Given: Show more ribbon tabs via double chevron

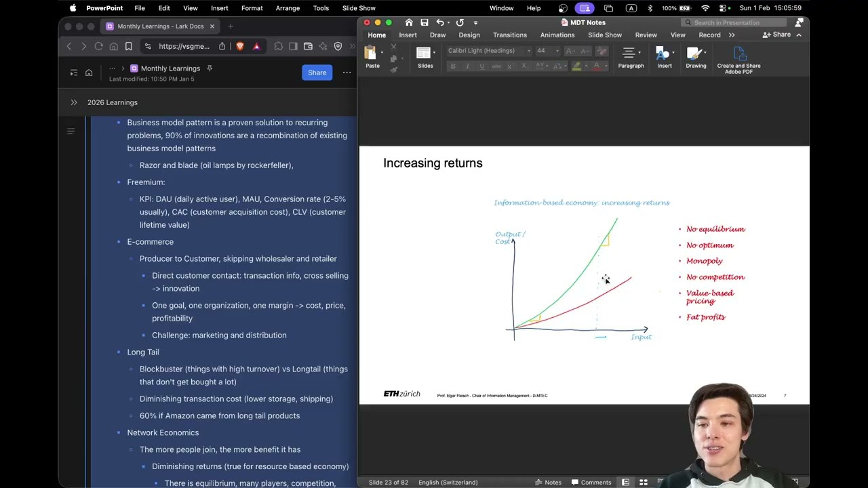Looking at the screenshot, I should coord(732,35).
